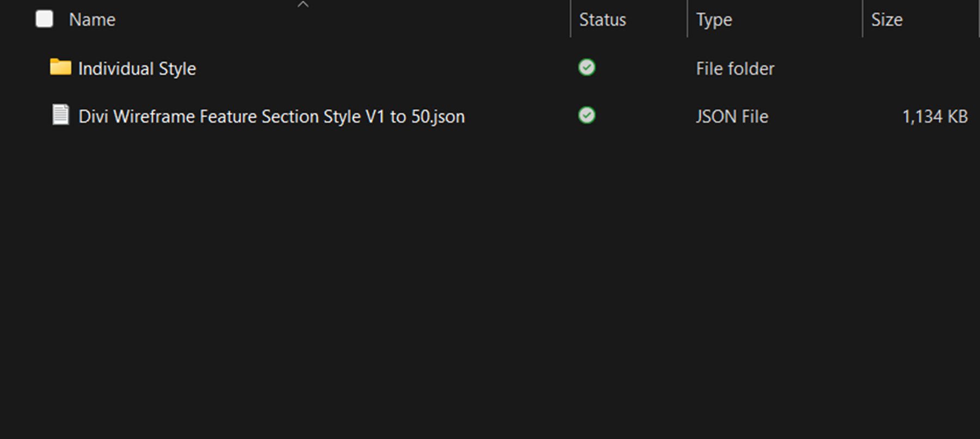Click the Status column header

(x=602, y=19)
